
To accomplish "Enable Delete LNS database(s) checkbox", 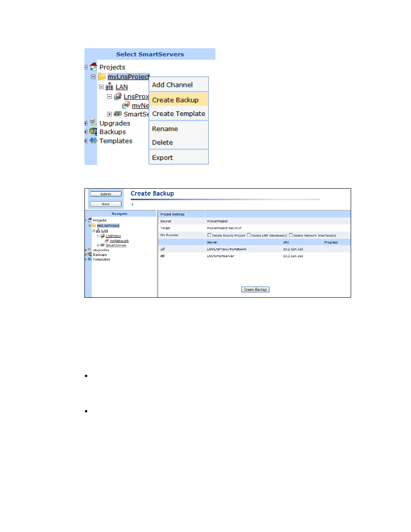I will [x=249, y=235].
